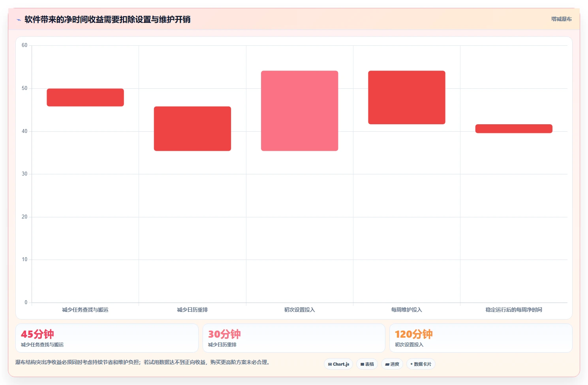
Task: Click the trend icon beside the chart title
Action: tap(19, 20)
